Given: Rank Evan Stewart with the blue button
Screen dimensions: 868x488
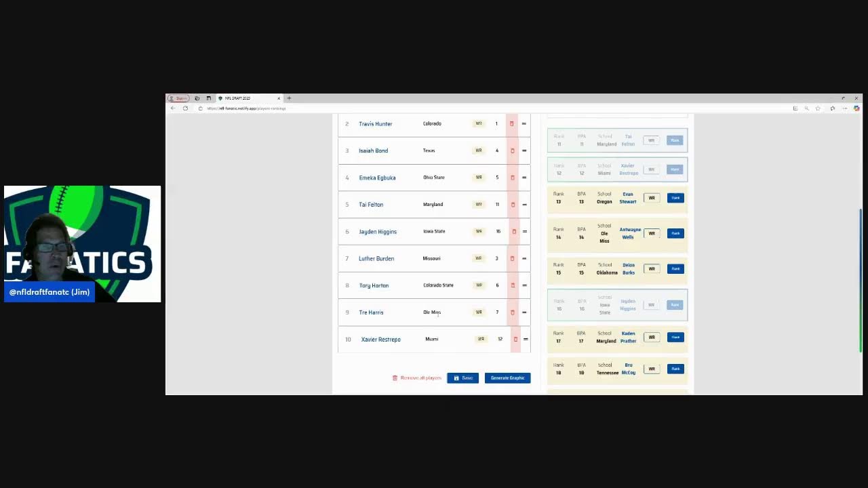Looking at the screenshot, I should pyautogui.click(x=675, y=198).
